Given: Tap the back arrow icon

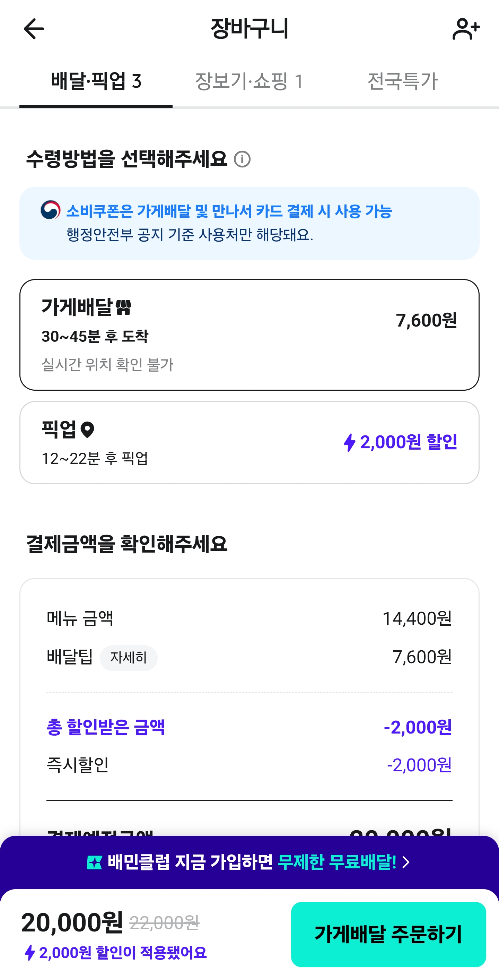Looking at the screenshot, I should click(34, 29).
